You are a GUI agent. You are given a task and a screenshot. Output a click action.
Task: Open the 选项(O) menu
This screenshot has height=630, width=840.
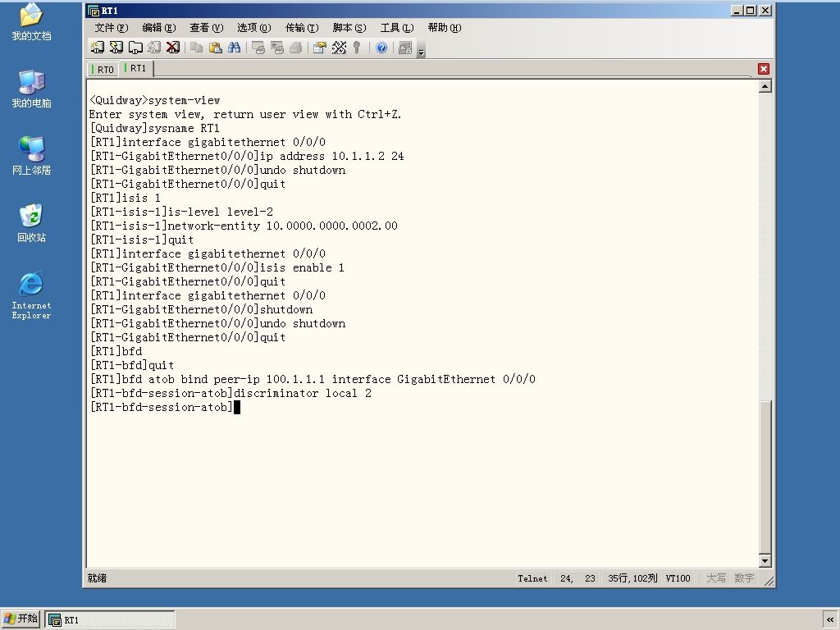(254, 28)
